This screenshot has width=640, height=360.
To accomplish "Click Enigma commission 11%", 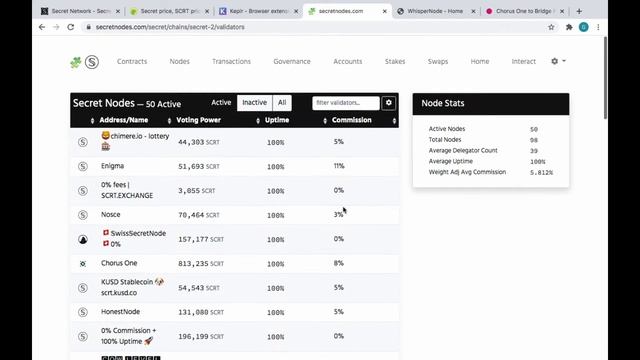I will [339, 166].
